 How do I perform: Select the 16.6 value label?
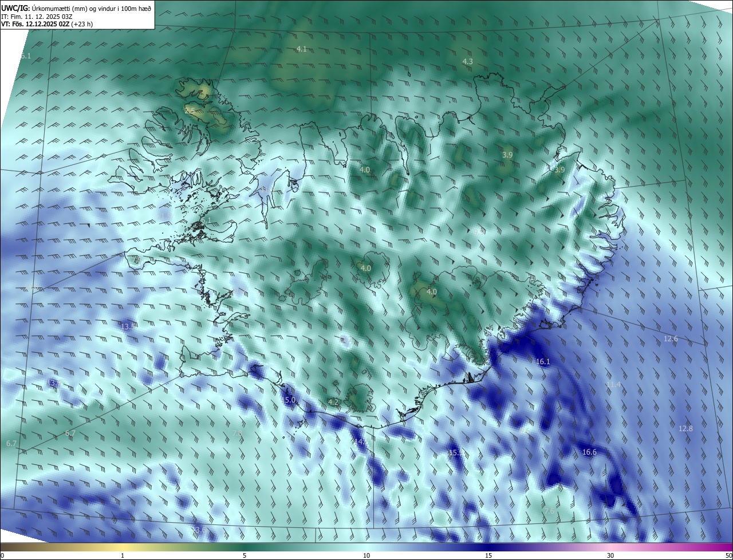(x=589, y=452)
